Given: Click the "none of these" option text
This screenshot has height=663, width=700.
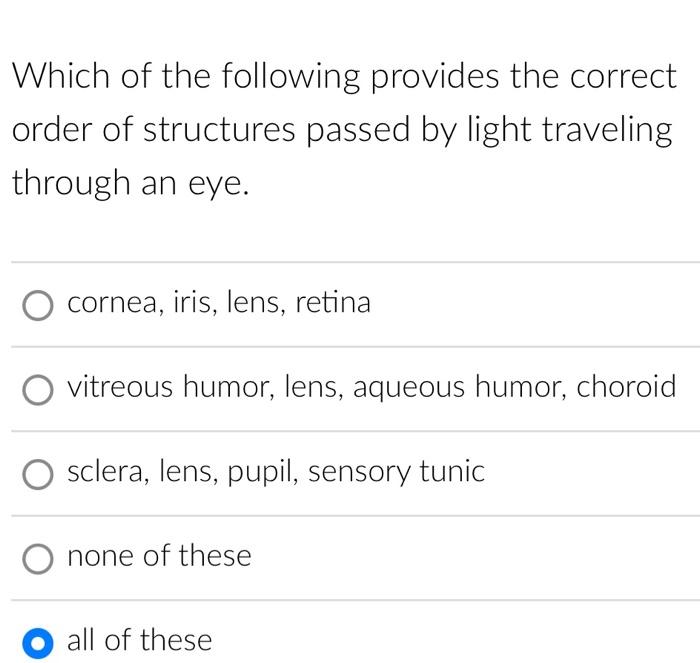Looking at the screenshot, I should [159, 556].
